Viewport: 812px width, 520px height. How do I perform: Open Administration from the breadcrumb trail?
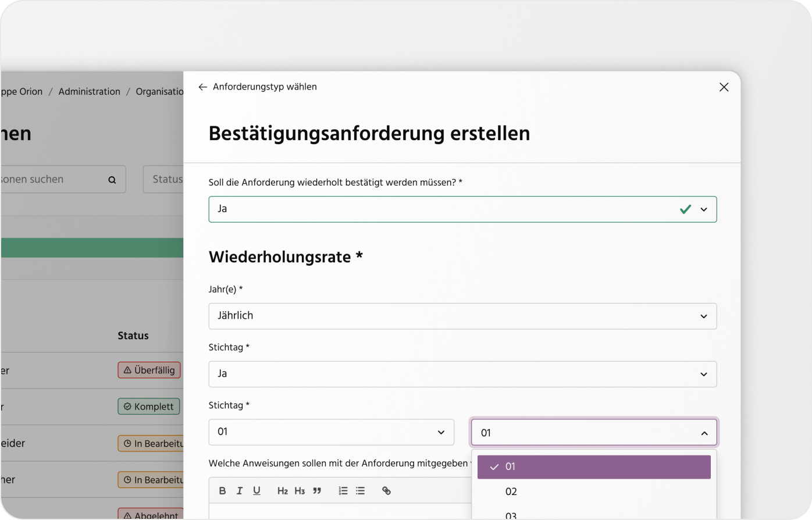tap(89, 91)
